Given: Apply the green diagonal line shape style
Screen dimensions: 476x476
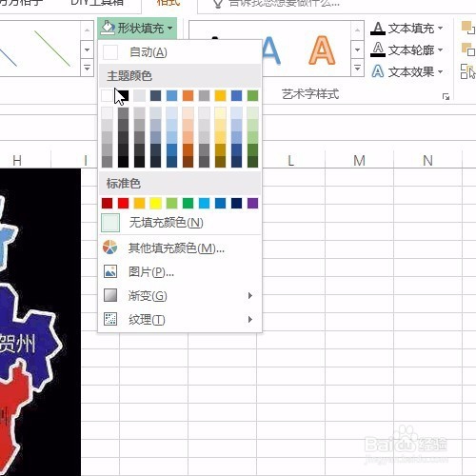Looking at the screenshot, I should point(52,49).
